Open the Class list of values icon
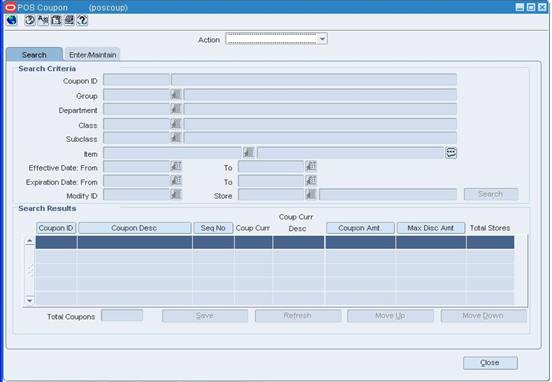The width and height of the screenshot is (552, 382). [x=176, y=124]
